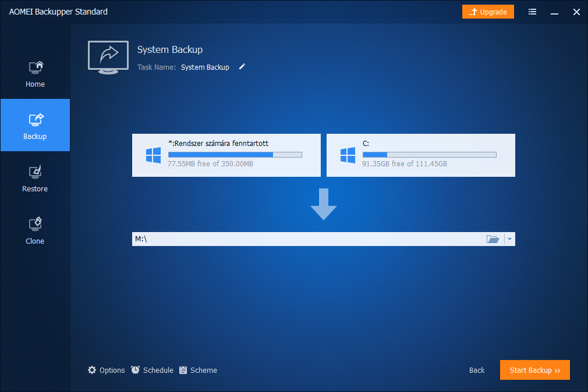Browse destination with folder icon
588x392 pixels.
coord(493,239)
